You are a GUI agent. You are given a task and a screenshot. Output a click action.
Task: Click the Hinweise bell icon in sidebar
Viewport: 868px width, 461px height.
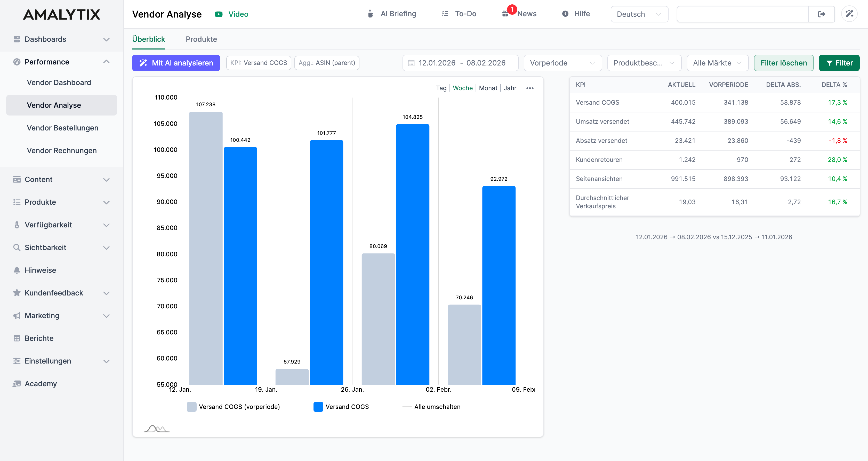(x=17, y=270)
